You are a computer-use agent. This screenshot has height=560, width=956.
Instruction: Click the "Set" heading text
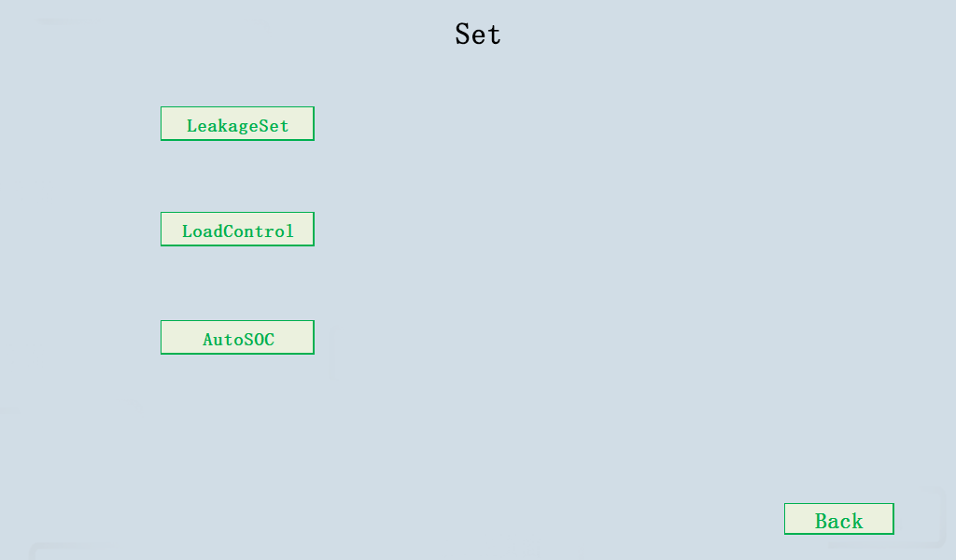point(478,35)
